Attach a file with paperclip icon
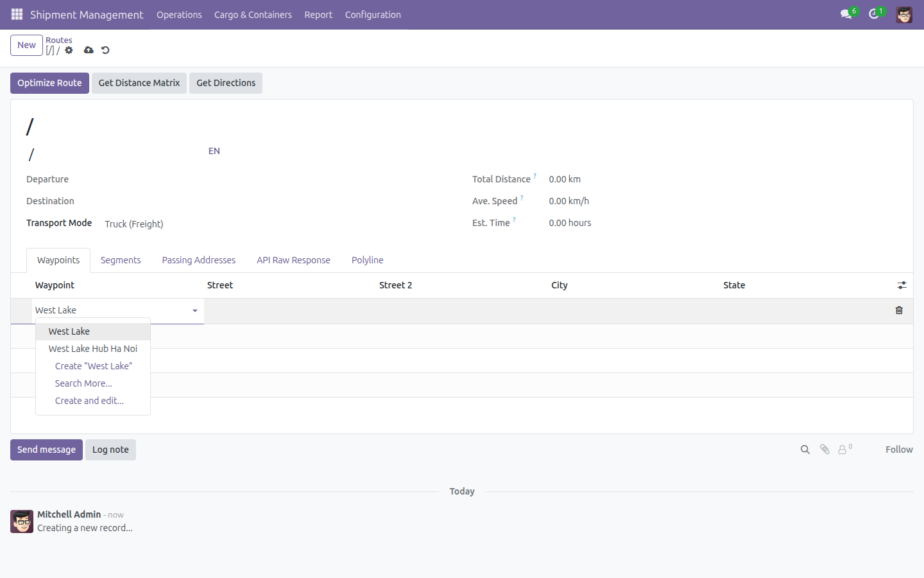The height and width of the screenshot is (578, 924). tap(825, 450)
